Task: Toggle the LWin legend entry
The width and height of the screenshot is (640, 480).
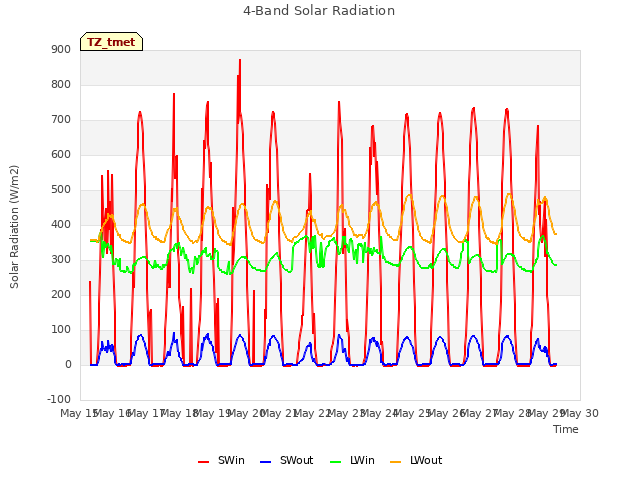Action: point(352,460)
